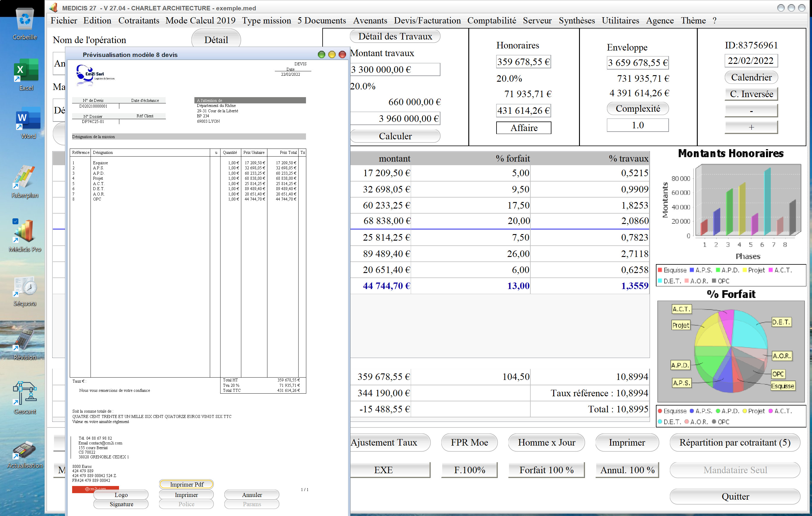
Task: Click the Montant travaux input field
Action: (x=395, y=70)
